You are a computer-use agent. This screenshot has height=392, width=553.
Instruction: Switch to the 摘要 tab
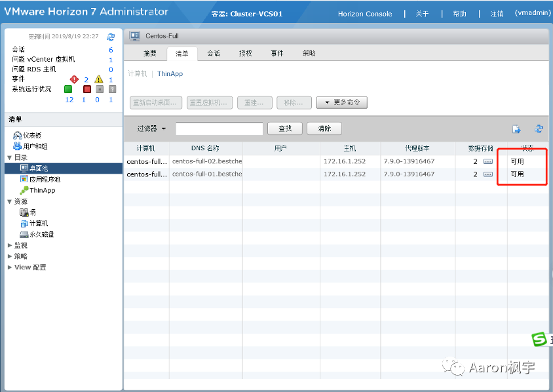coord(150,53)
